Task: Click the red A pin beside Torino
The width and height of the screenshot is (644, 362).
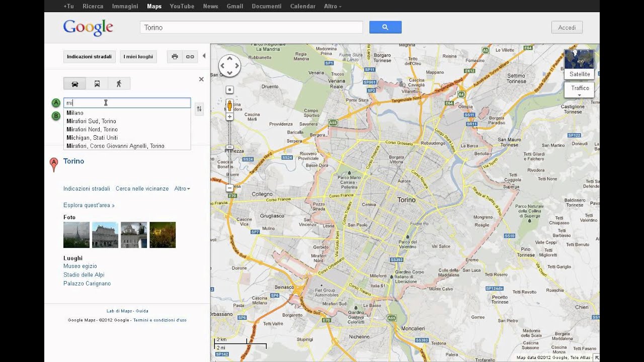Action: point(54,164)
